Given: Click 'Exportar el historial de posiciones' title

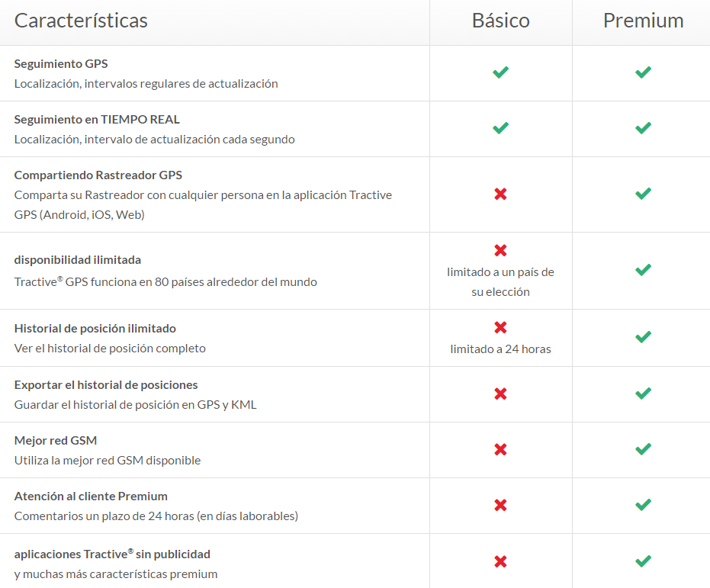Looking at the screenshot, I should (x=106, y=385).
